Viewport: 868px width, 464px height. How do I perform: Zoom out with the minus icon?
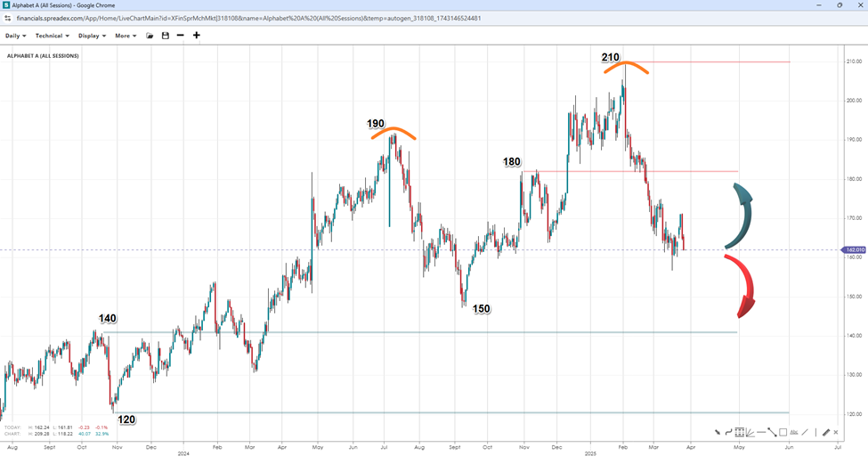(x=180, y=36)
